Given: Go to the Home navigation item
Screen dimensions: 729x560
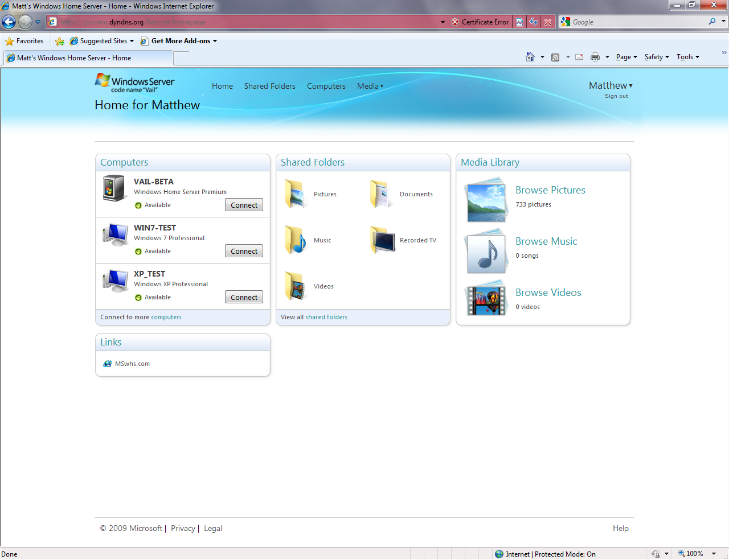Looking at the screenshot, I should click(222, 86).
